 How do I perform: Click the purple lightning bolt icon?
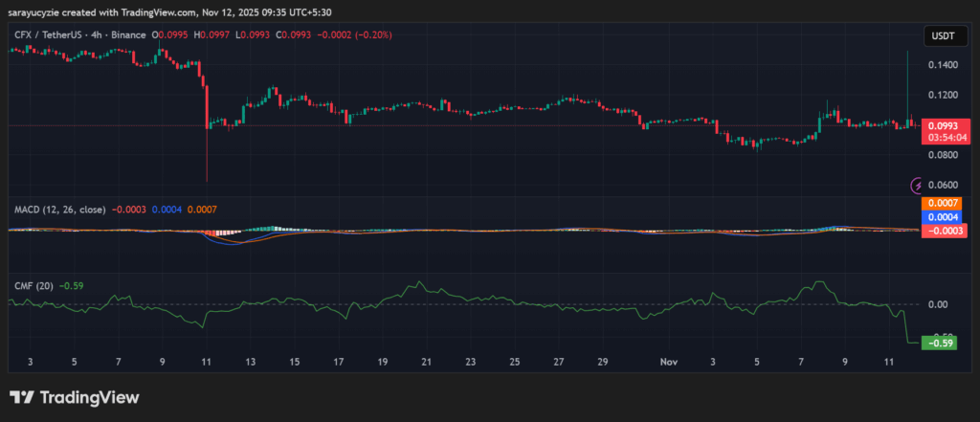coord(918,185)
